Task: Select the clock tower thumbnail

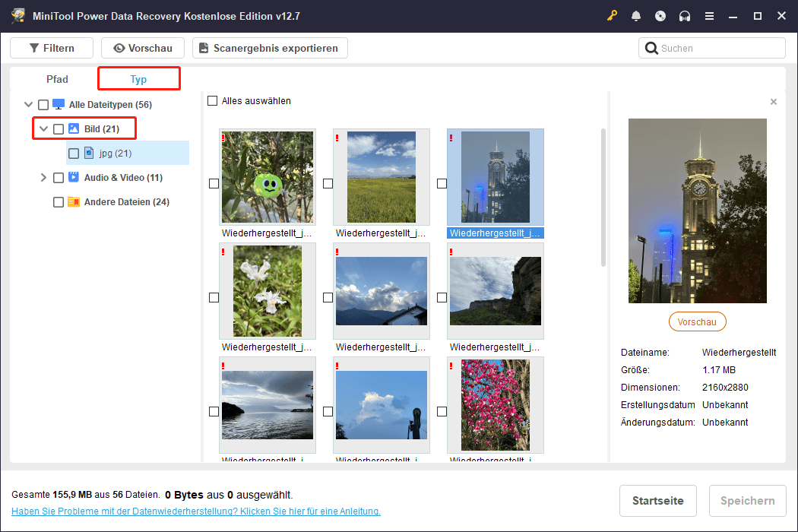Action: point(496,177)
